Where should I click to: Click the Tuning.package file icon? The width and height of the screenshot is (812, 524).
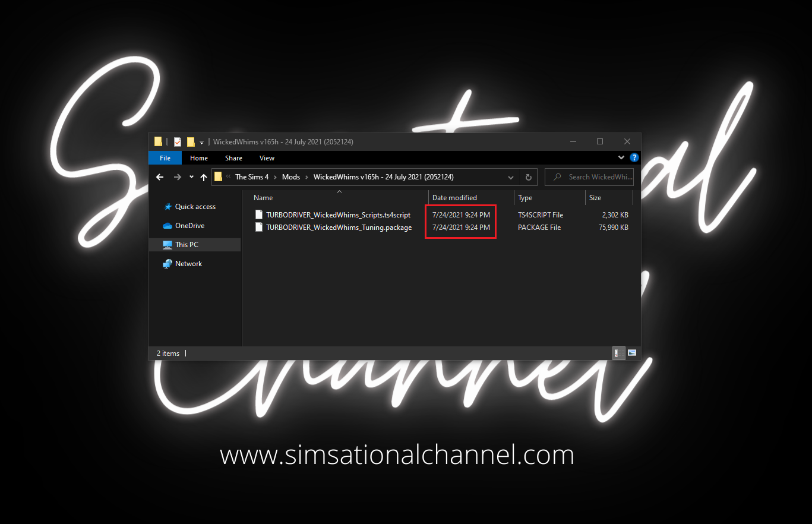tap(258, 227)
